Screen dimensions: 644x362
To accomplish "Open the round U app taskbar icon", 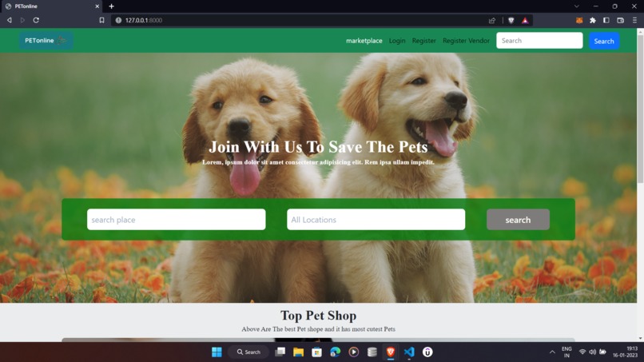I will tap(427, 352).
